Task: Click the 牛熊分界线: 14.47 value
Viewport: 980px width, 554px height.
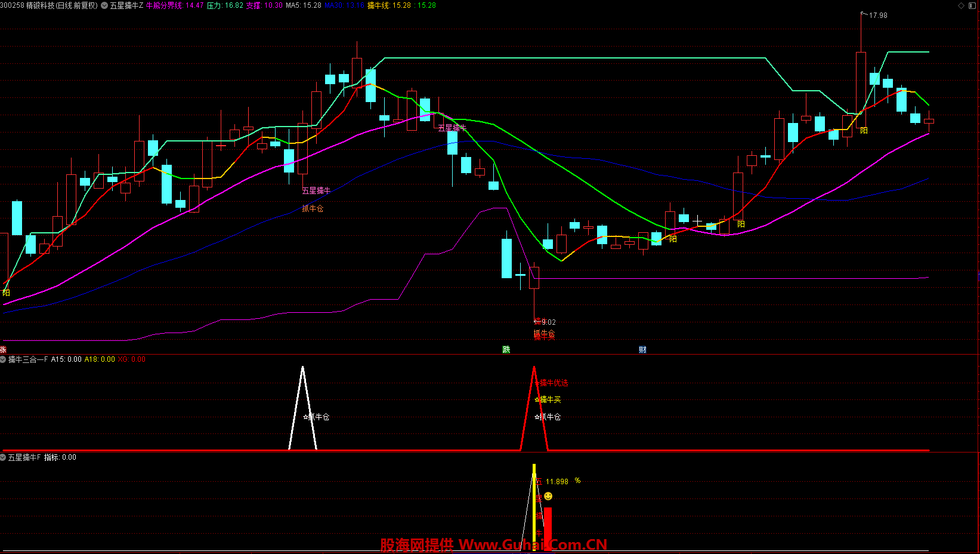Action: [x=175, y=5]
